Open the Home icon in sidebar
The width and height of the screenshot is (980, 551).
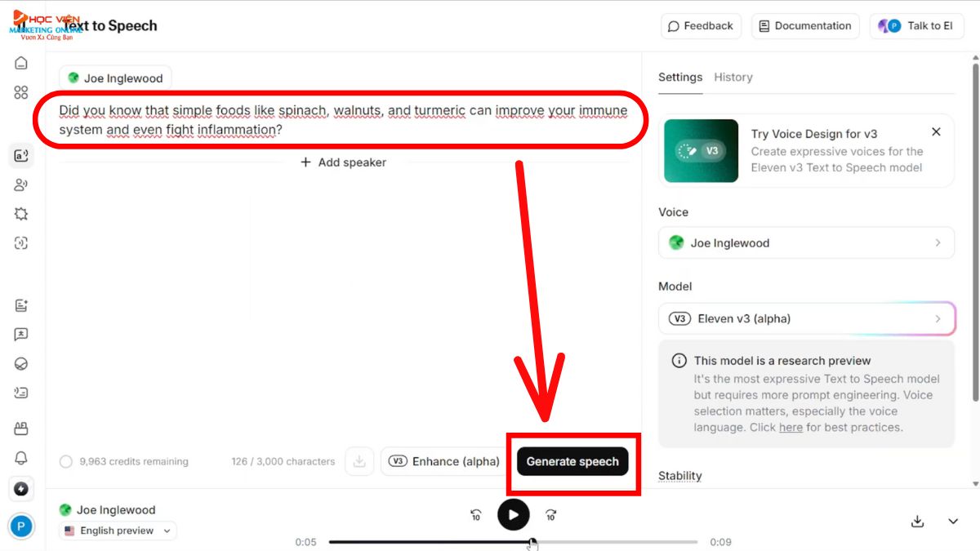tap(21, 63)
